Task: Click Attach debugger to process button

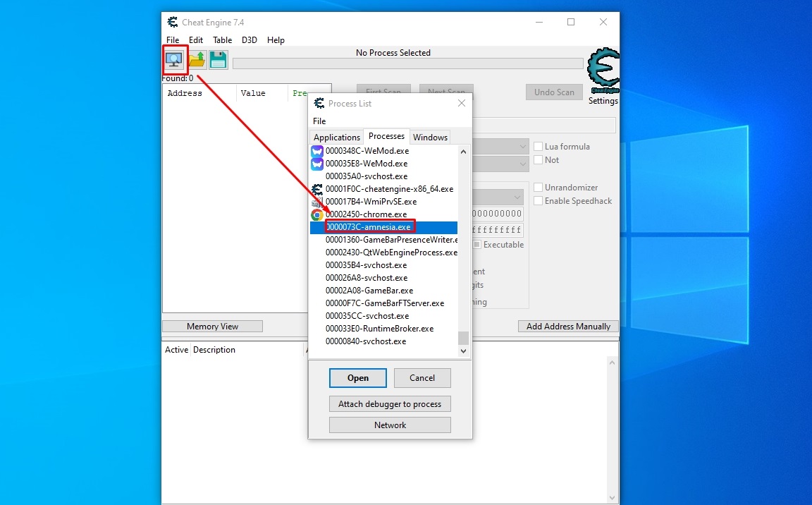Action: coord(390,404)
